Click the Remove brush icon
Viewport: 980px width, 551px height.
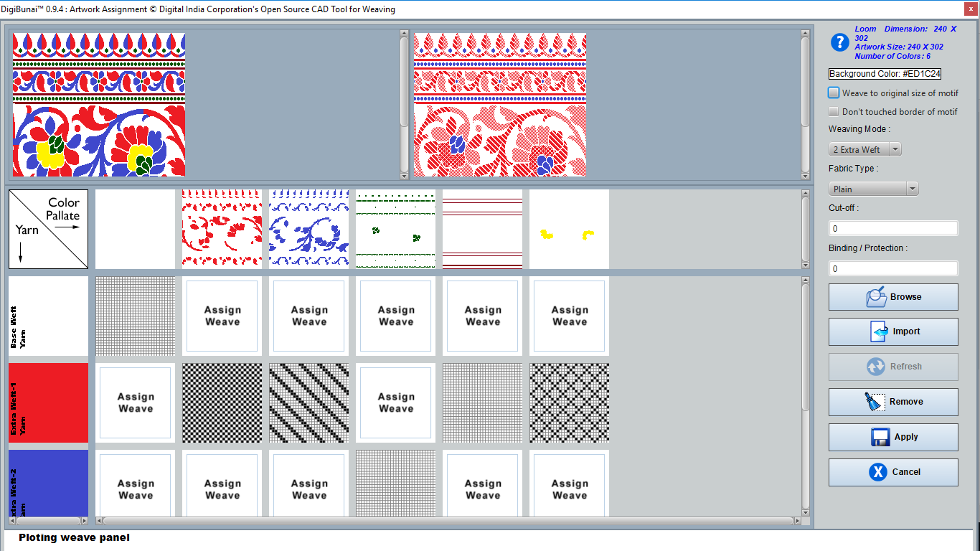(874, 402)
